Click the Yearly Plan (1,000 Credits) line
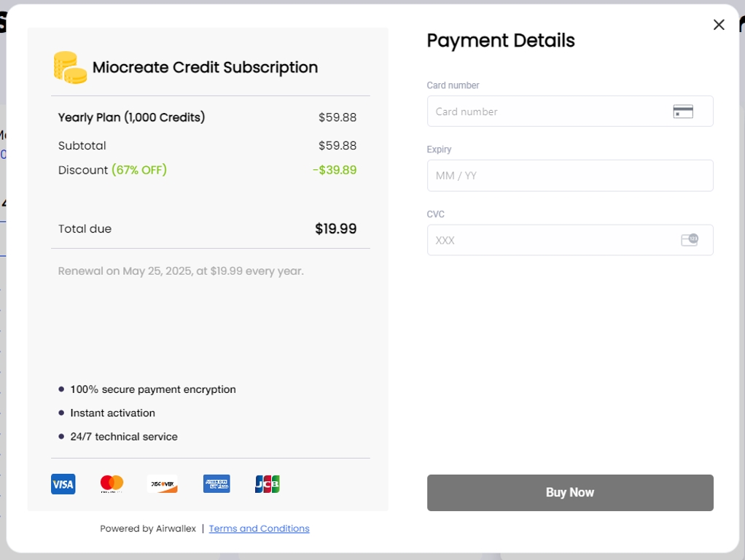Screen dimensions: 745x560 click(x=207, y=117)
